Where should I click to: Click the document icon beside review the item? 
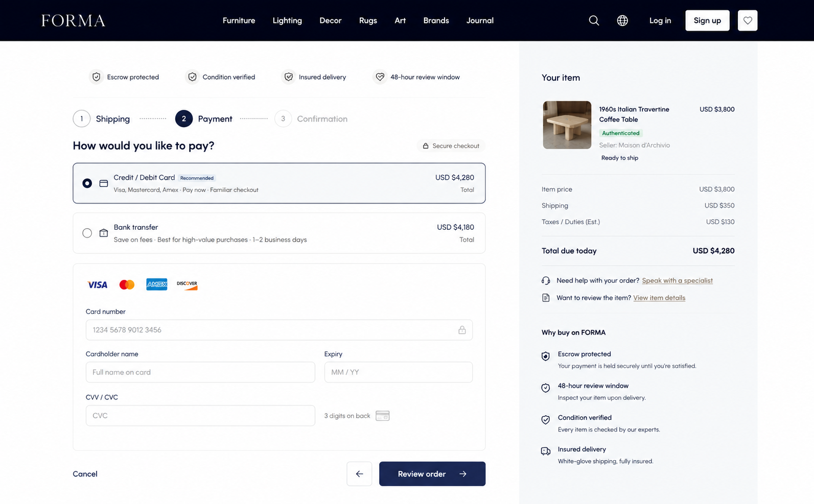[x=546, y=298]
